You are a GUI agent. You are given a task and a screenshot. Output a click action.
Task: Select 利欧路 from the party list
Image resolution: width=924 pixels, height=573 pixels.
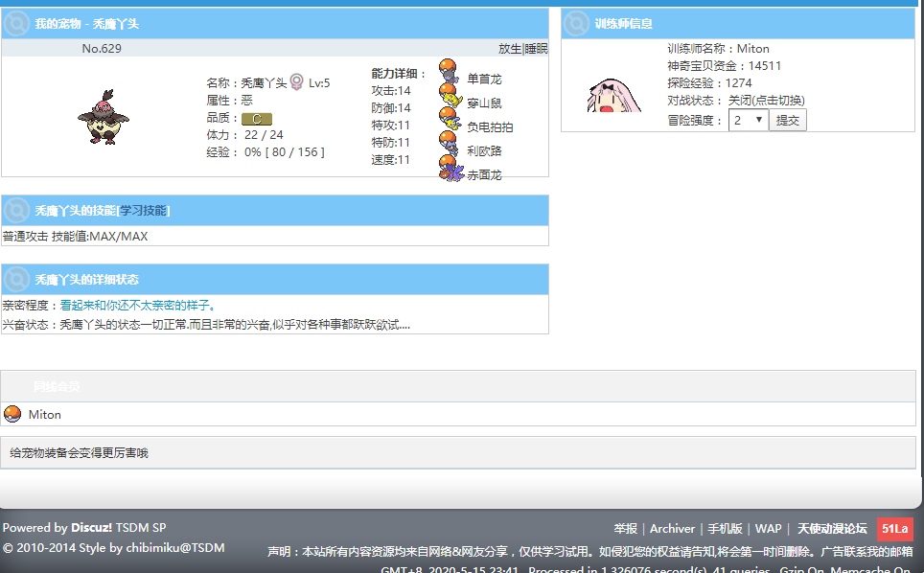[484, 150]
